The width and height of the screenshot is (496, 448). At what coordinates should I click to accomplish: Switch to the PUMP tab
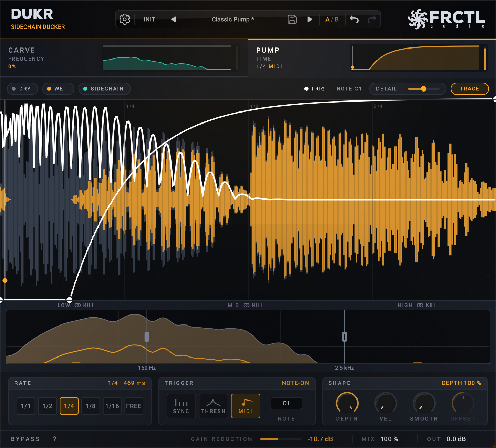(372, 57)
